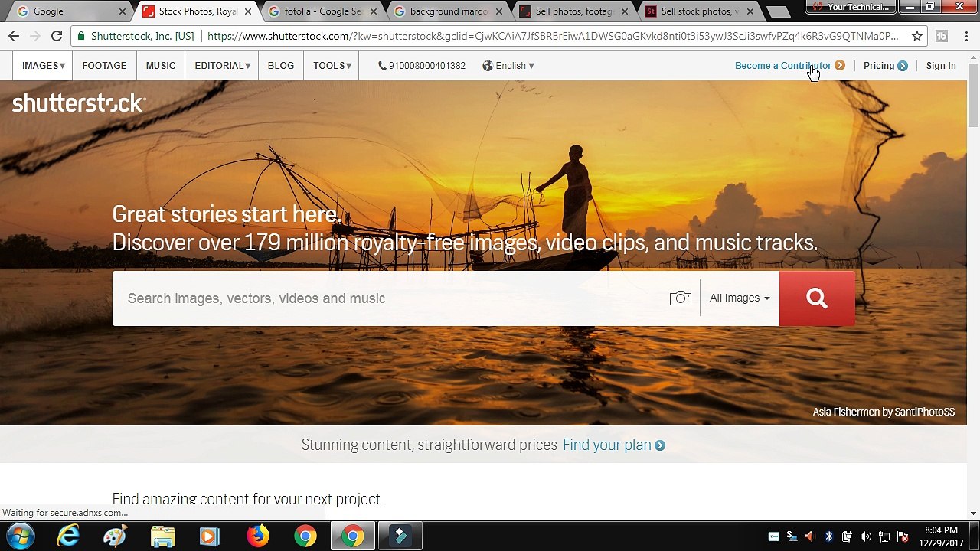Screen dimensions: 980x551
Task: Click the muted red speaker tray icon
Action: [x=810, y=536]
